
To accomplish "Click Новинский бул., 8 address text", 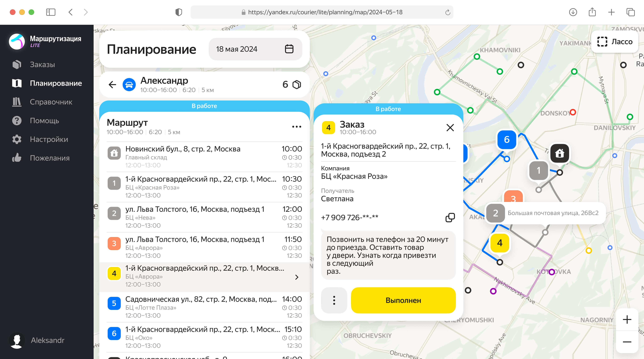I will (183, 149).
